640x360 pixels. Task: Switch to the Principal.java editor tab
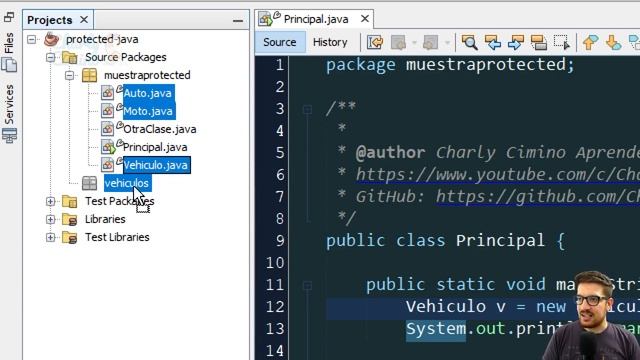click(316, 19)
